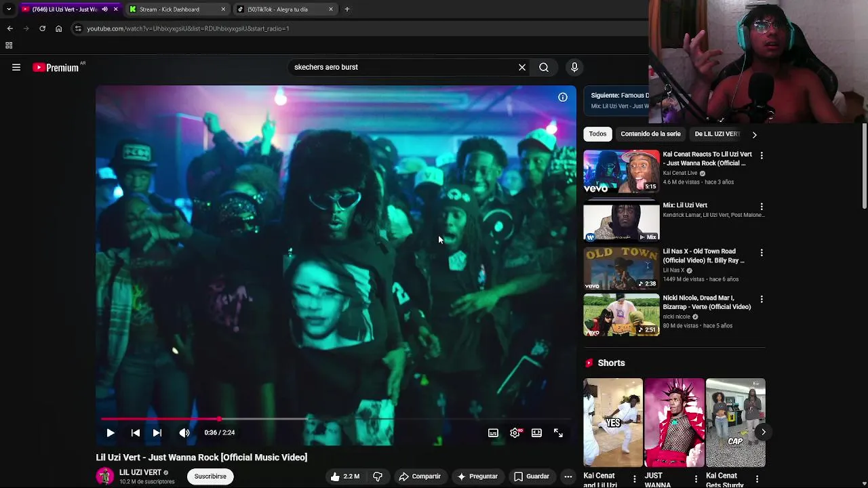The width and height of the screenshot is (868, 488).
Task: Open the tab search dropdown arrow
Action: coord(8,9)
